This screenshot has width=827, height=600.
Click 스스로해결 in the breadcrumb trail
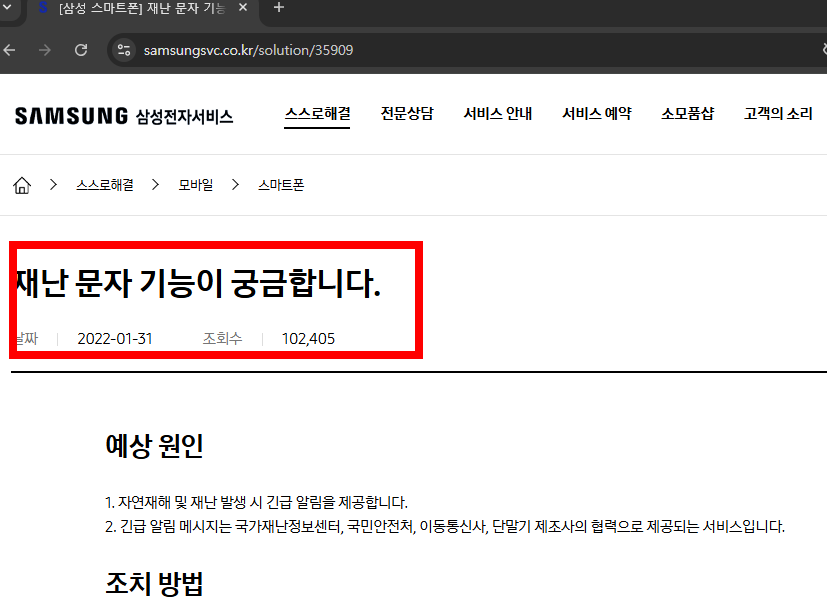108,184
